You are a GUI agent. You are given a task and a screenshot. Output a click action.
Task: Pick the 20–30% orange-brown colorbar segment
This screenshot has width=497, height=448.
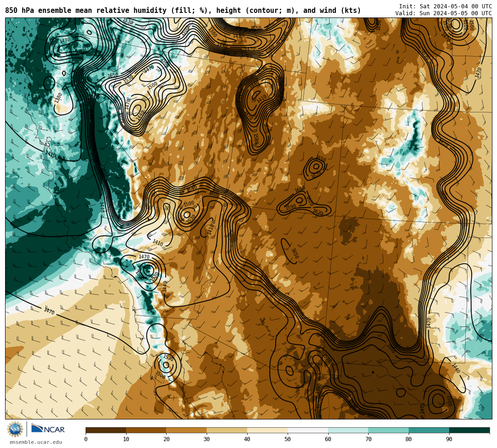187,430
